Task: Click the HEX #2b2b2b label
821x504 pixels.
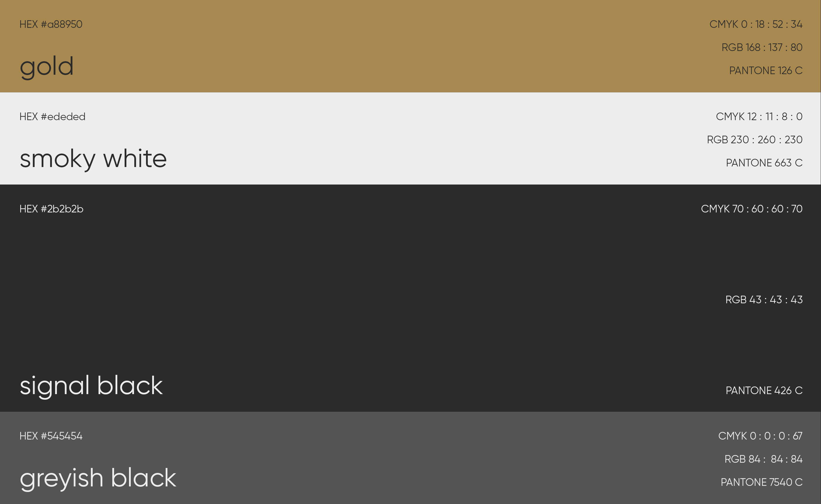Action: point(51,209)
